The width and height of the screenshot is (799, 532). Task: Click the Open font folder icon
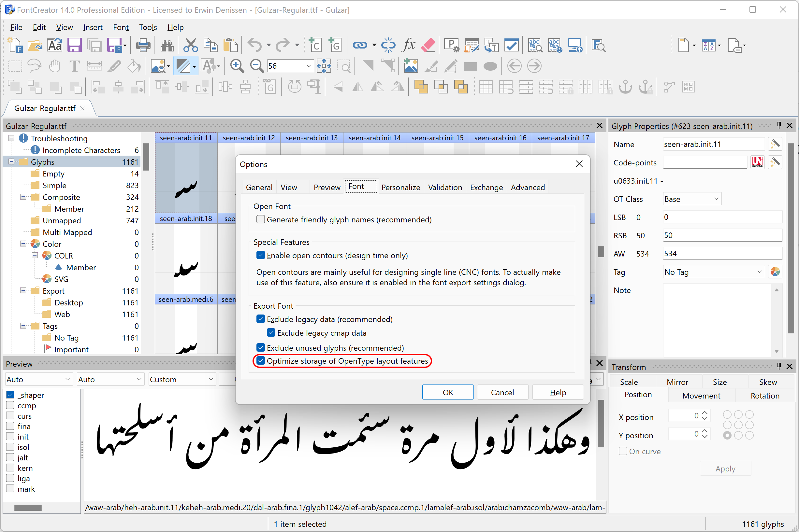(35, 45)
